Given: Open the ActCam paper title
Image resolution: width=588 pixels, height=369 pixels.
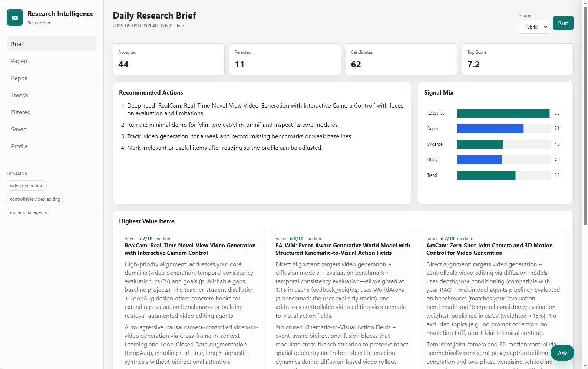Looking at the screenshot, I should pos(489,249).
